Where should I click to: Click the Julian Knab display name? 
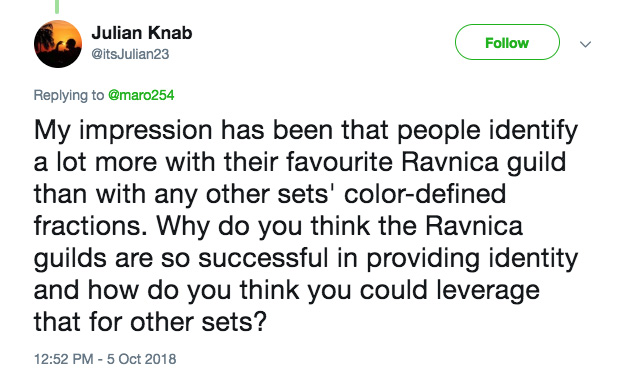point(142,33)
